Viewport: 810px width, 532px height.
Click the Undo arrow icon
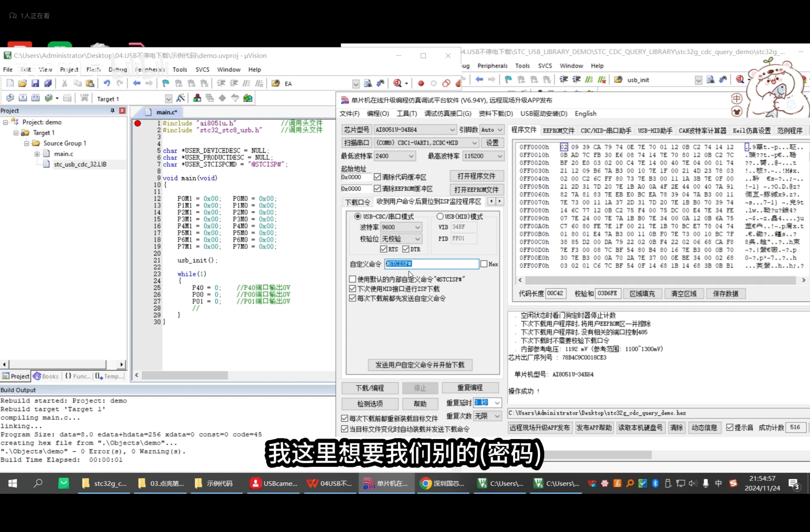(107, 83)
